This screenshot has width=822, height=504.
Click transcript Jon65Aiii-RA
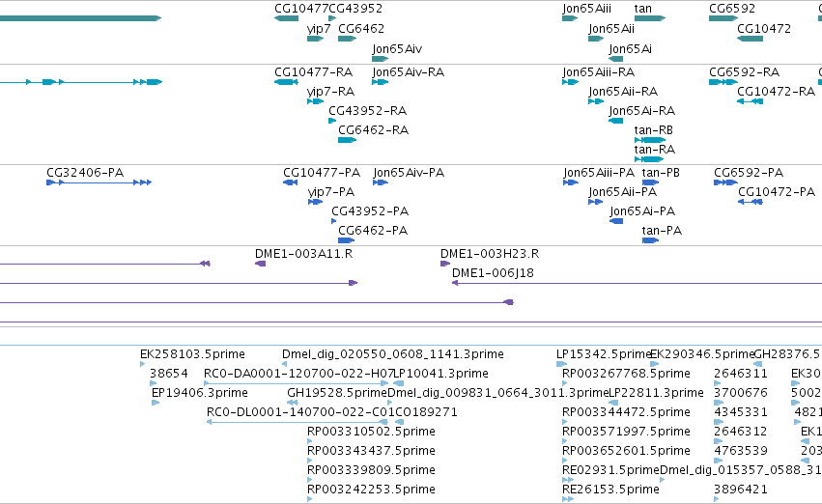pyautogui.click(x=599, y=72)
